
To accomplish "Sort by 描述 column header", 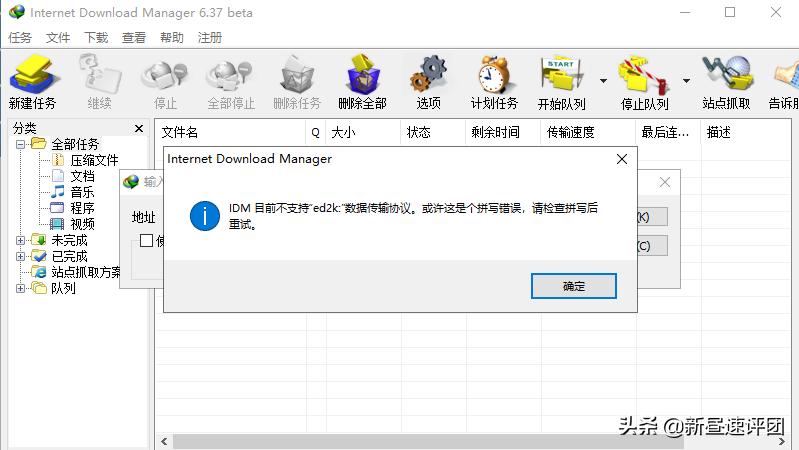I will [x=746, y=133].
